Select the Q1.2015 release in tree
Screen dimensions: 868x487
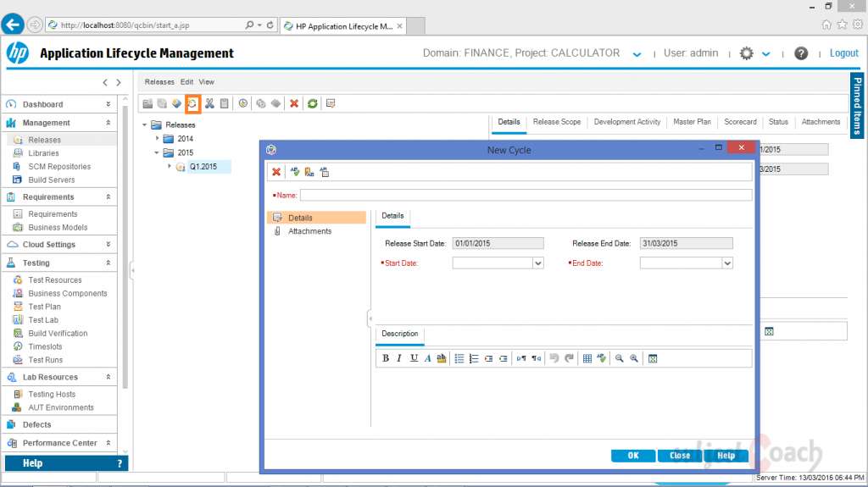(x=203, y=167)
